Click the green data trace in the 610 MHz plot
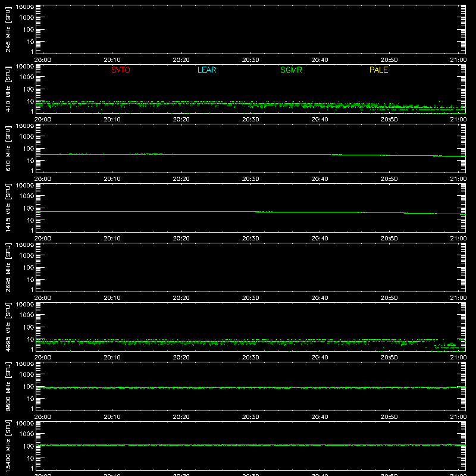This screenshot has height=476, width=476. click(250, 155)
